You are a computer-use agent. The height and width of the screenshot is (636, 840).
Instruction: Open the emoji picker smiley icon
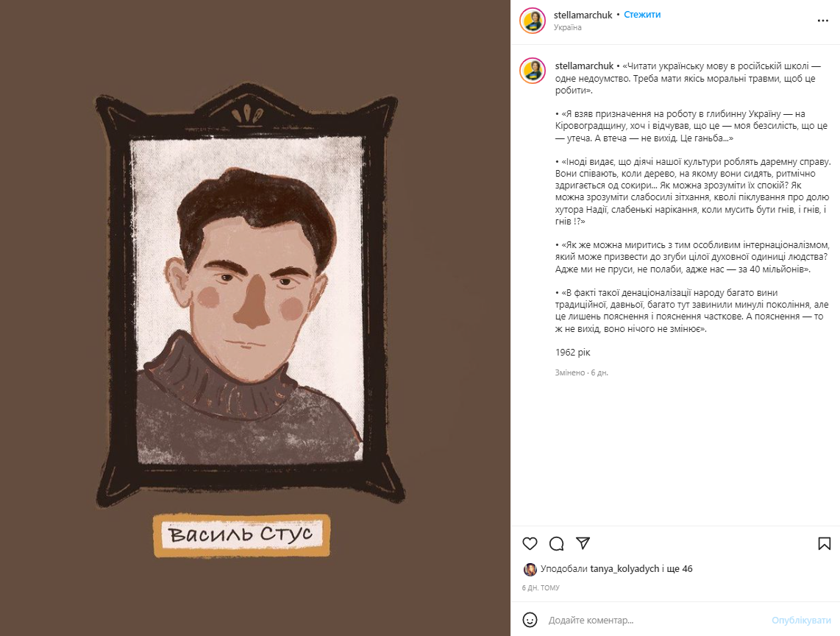pos(530,620)
